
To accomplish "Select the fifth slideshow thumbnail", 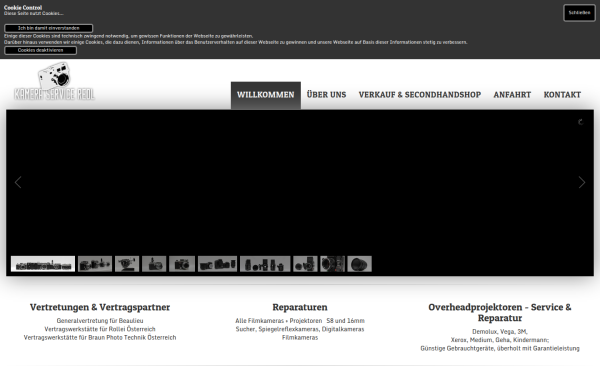I will (x=182, y=264).
